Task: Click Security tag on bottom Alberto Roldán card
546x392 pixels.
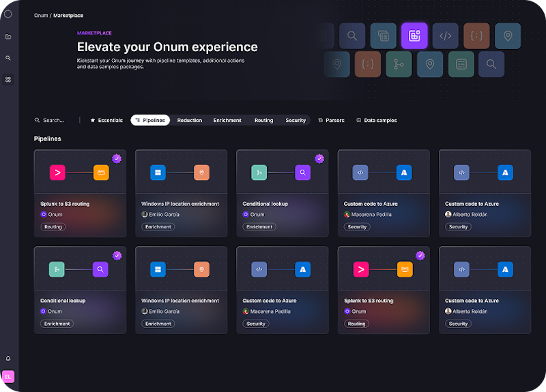Action: [458, 324]
